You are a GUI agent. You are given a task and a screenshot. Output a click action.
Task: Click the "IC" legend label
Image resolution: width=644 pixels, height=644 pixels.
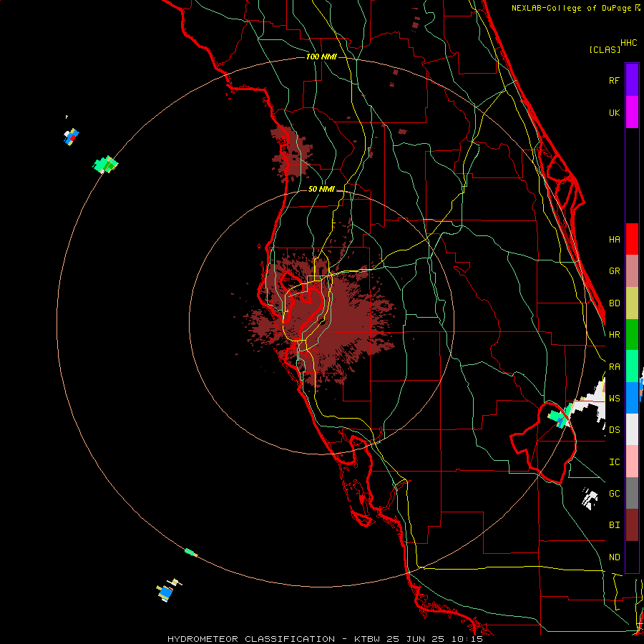(x=614, y=462)
